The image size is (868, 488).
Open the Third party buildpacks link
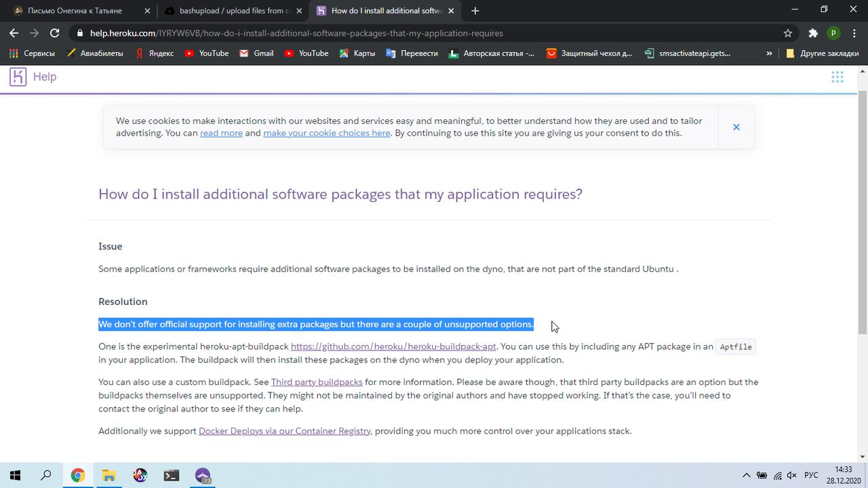click(317, 382)
